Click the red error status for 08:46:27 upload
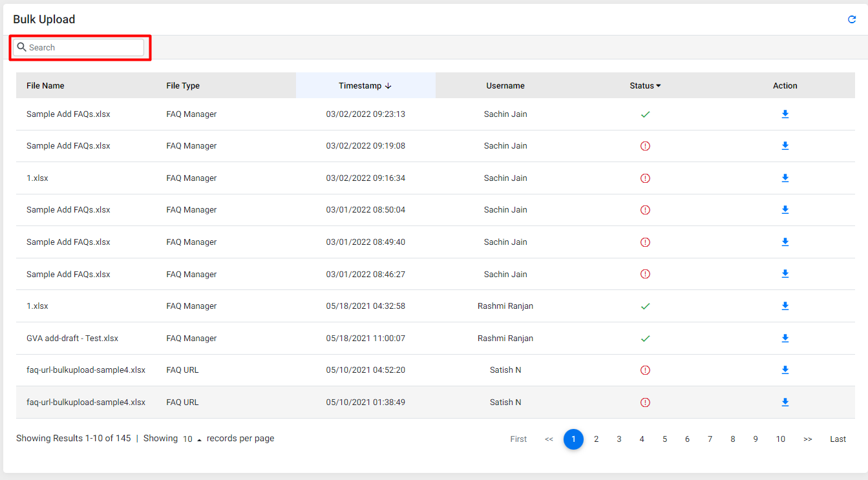Screen dimensions: 868x480 [645, 274]
